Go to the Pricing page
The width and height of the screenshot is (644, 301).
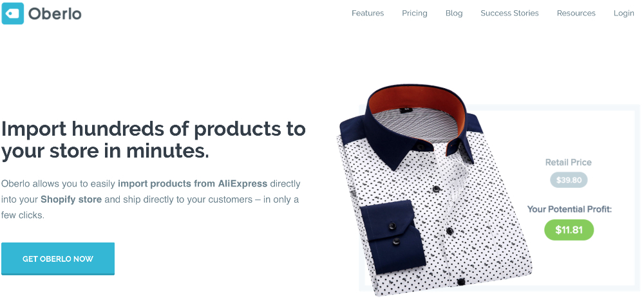[414, 13]
